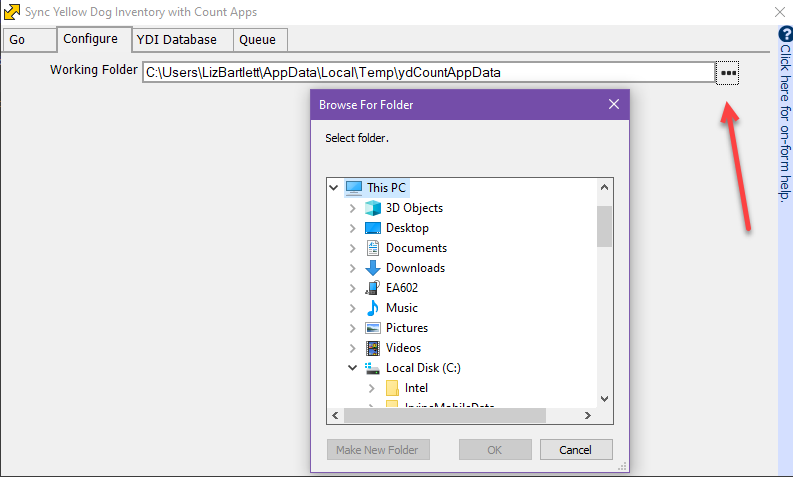
Task: Click the Music note icon
Action: click(373, 308)
